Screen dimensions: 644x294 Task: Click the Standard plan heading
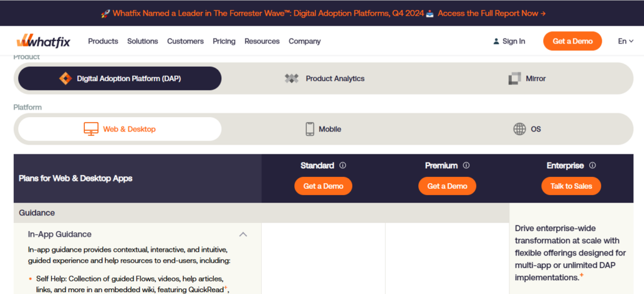click(x=317, y=166)
